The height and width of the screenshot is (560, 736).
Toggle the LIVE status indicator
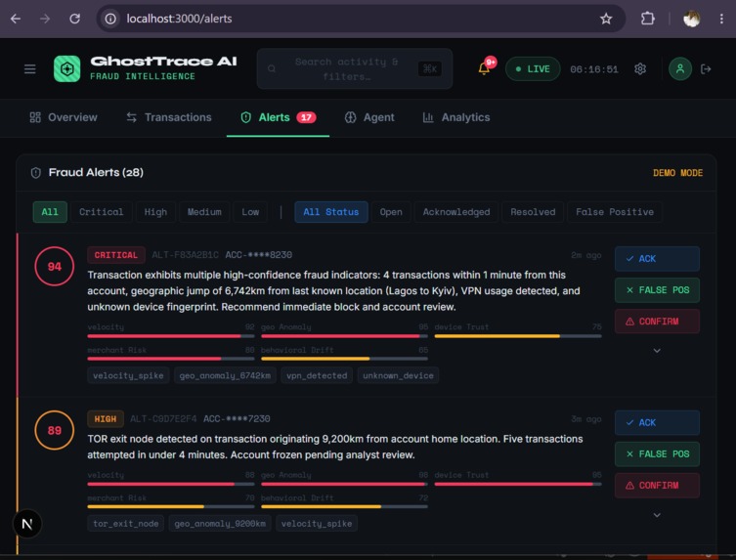[x=533, y=69]
